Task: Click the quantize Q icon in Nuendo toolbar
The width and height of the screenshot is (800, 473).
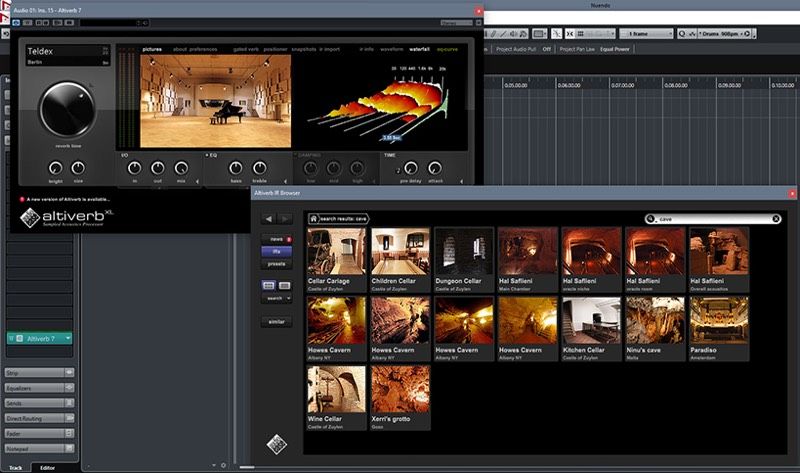Action: (x=682, y=34)
